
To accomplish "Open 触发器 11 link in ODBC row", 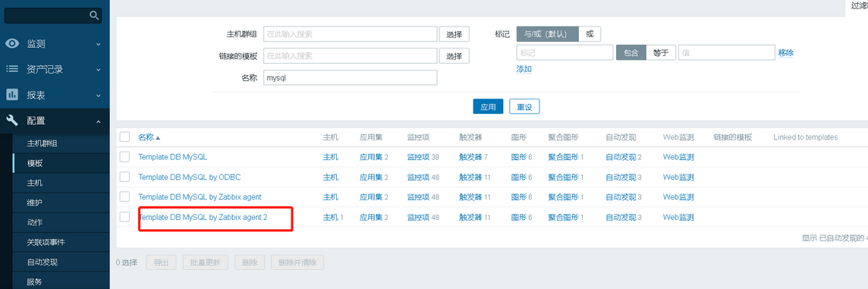I will [x=470, y=177].
